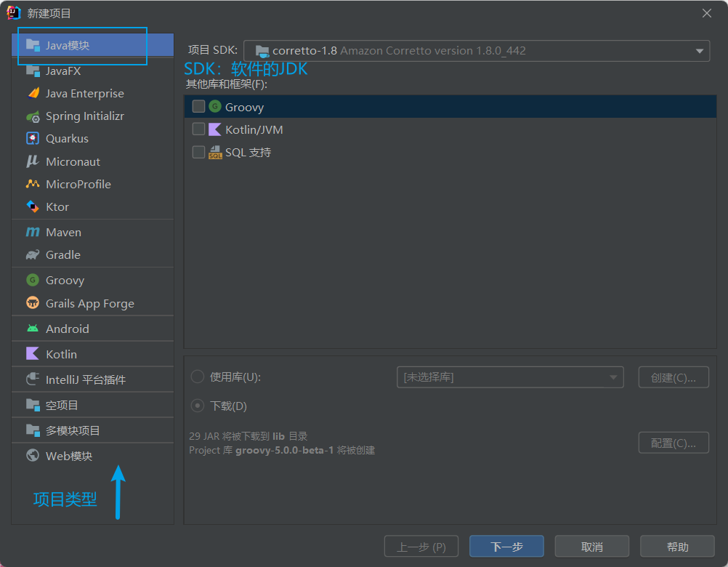Click the Quarkus label

[x=67, y=139]
